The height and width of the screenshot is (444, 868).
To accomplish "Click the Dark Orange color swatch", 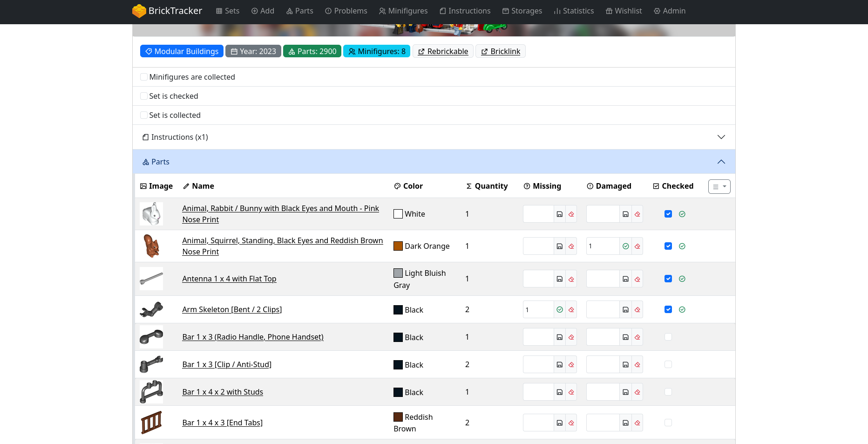I will [398, 246].
